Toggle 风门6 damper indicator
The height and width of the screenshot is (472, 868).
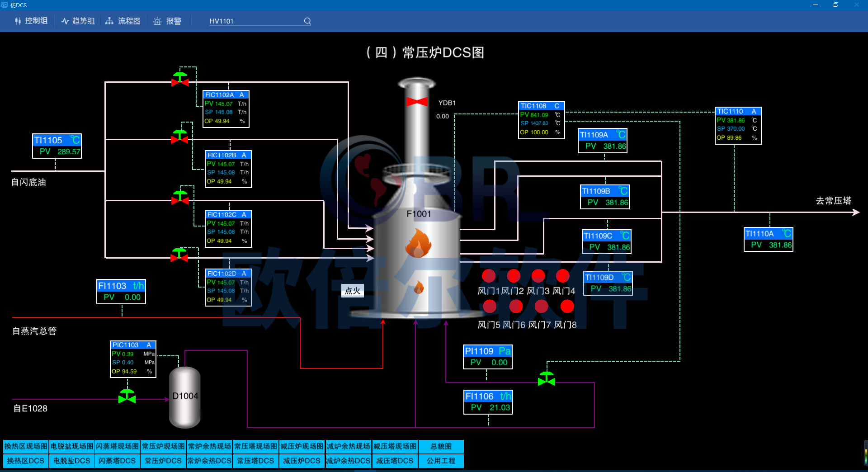coord(516,307)
